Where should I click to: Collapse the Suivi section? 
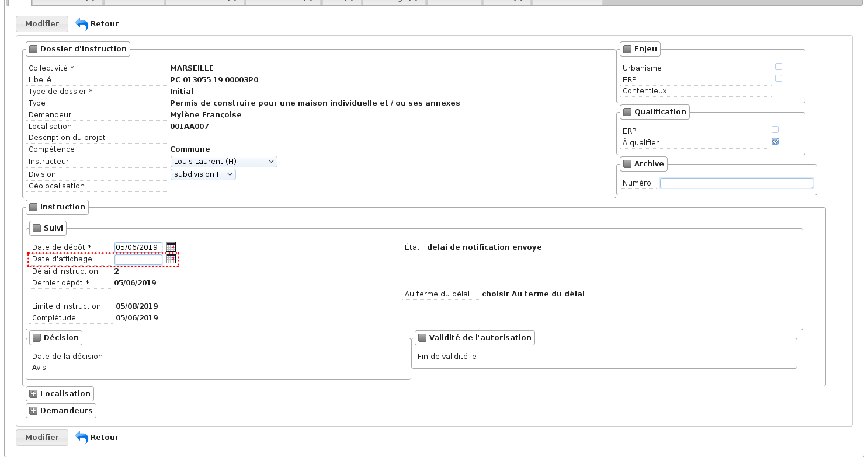point(37,228)
